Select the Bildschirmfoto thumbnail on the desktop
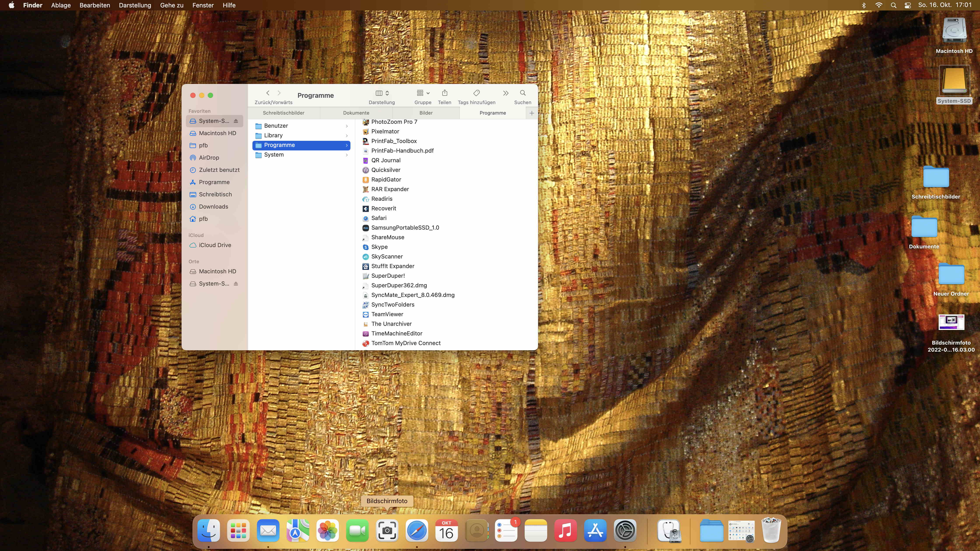 951,322
